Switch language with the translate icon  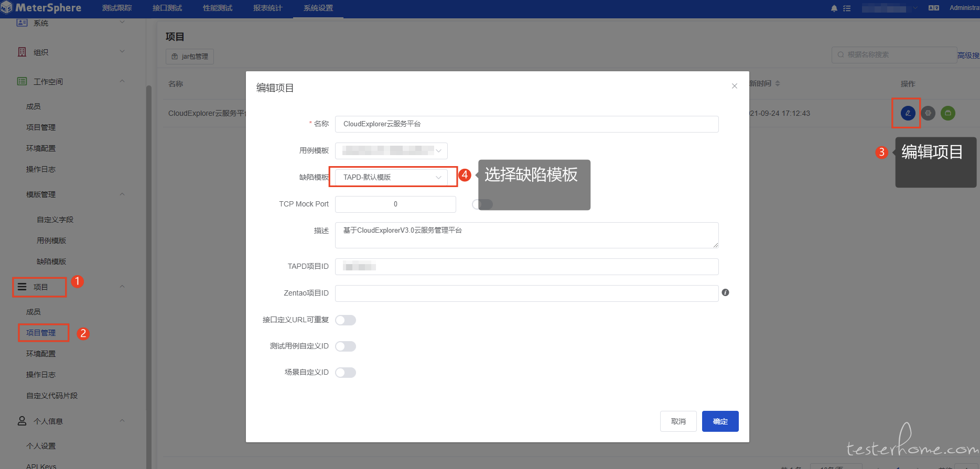coord(934,8)
